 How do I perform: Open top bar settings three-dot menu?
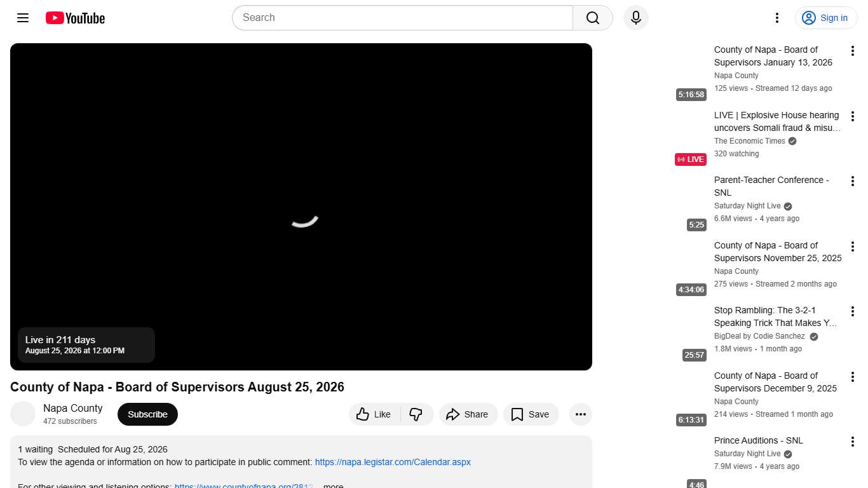click(x=776, y=18)
